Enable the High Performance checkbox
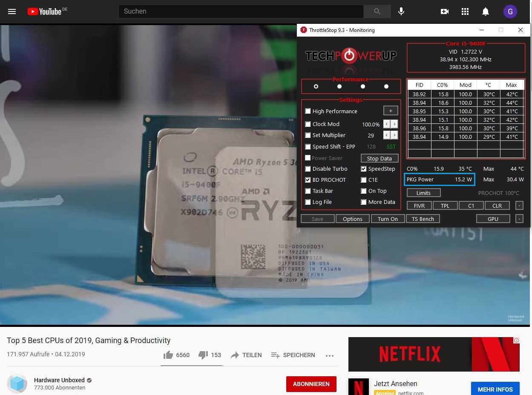Viewport: 532px width, 395px height. (x=308, y=111)
